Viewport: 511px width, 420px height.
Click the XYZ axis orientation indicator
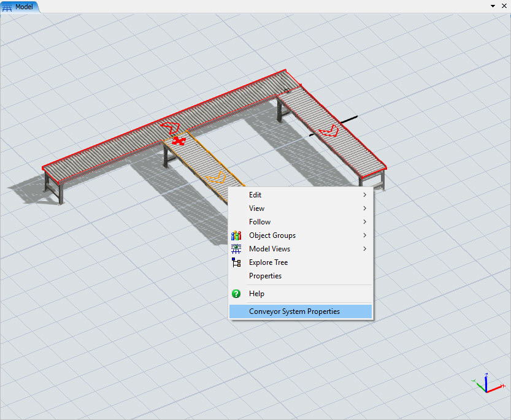pos(488,383)
